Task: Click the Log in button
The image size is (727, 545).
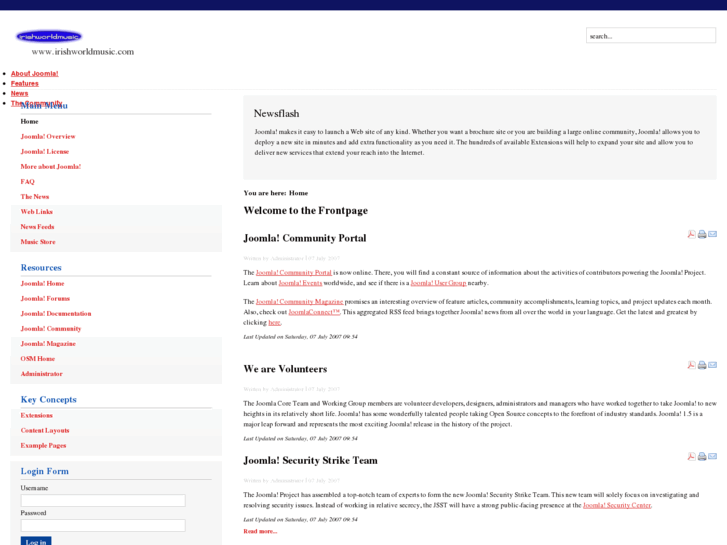Action: tap(36, 541)
